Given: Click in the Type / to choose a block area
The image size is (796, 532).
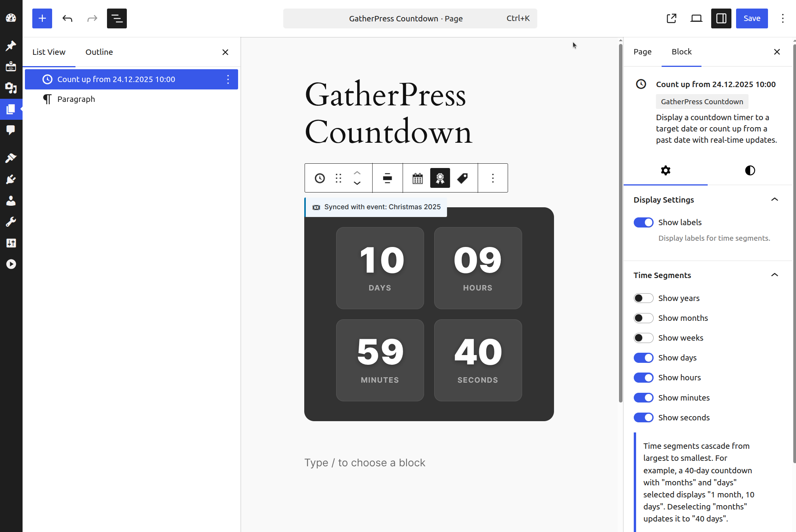Looking at the screenshot, I should pos(365,462).
